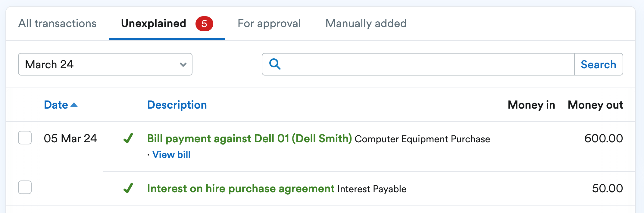Tick the checkbox for the 05 Mar 24 transaction

24,138
